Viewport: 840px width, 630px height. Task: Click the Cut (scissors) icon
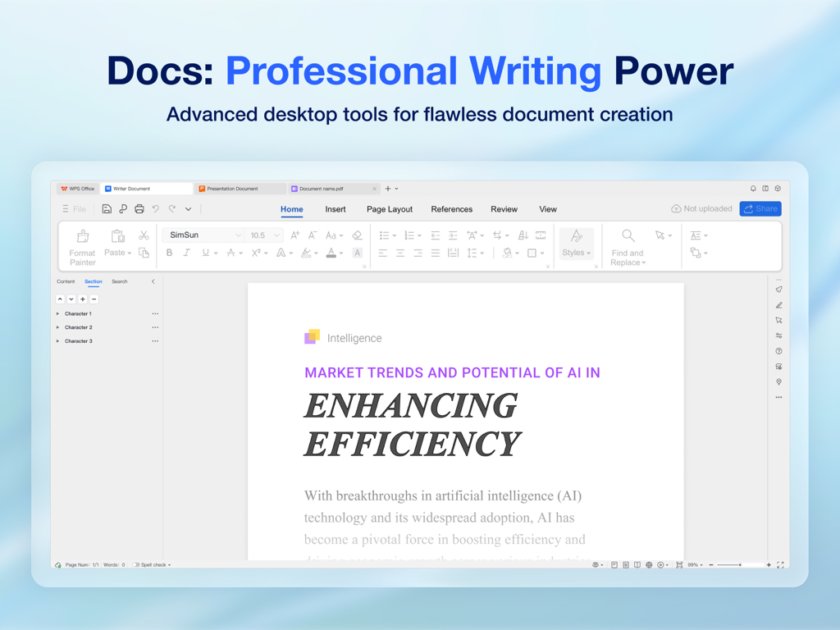(144, 235)
